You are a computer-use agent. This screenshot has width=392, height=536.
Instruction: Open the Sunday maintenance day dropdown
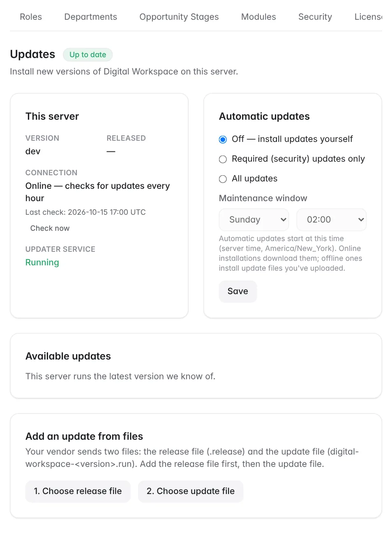point(254,220)
